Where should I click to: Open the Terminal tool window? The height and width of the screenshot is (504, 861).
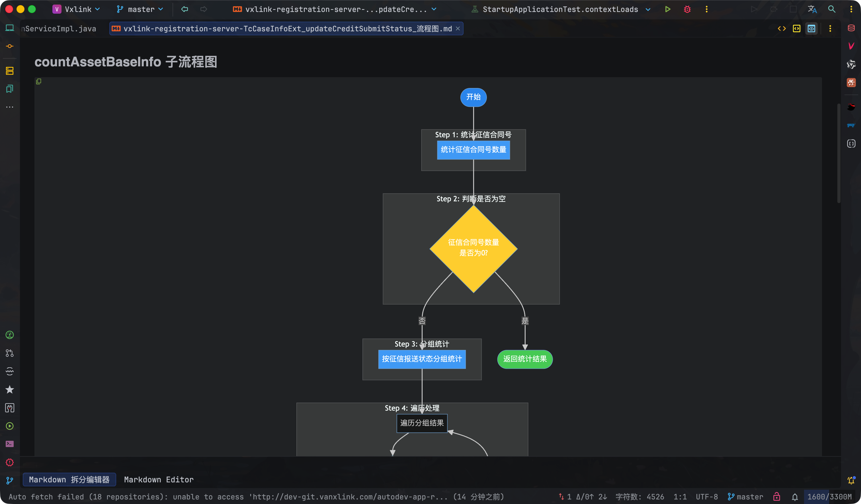(x=10, y=444)
